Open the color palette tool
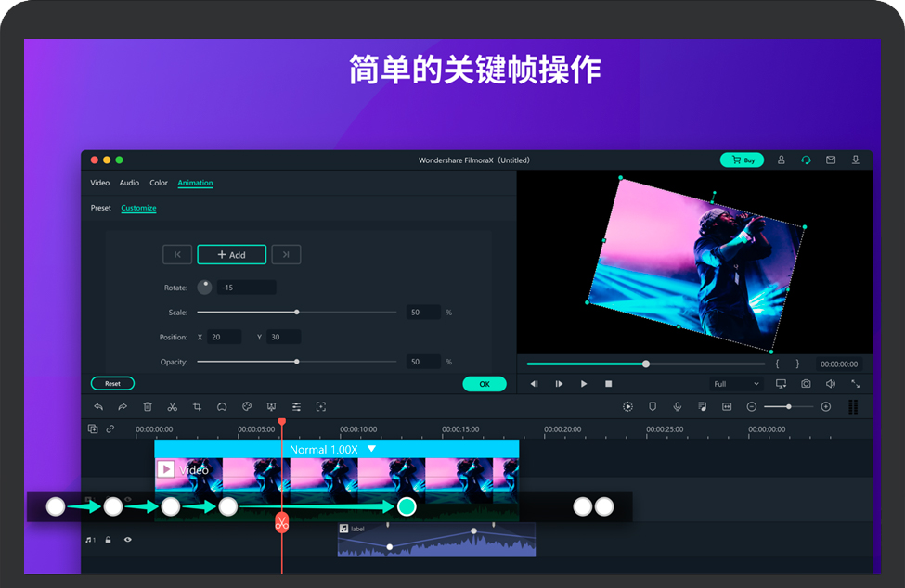Image resolution: width=905 pixels, height=588 pixels. point(247,406)
